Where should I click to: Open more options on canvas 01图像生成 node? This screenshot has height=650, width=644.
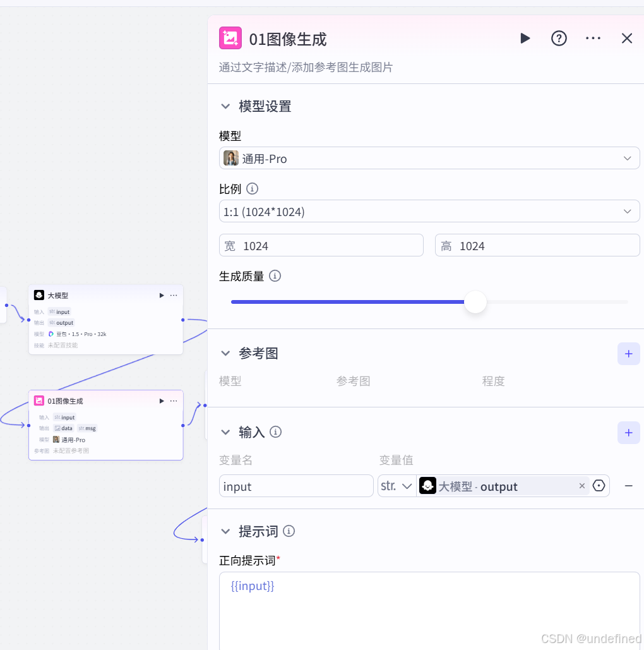174,401
